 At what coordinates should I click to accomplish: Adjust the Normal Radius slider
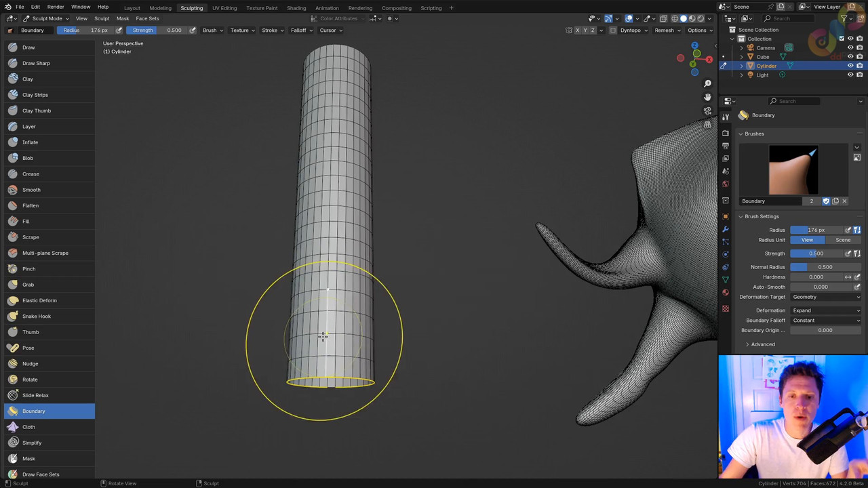825,267
